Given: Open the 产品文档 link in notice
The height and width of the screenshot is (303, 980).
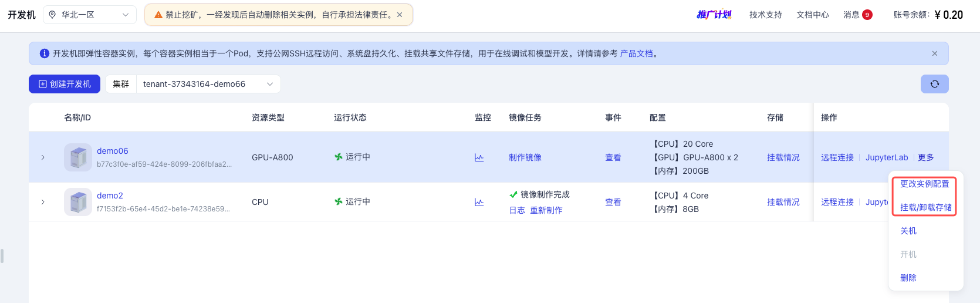Looking at the screenshot, I should tap(636, 53).
